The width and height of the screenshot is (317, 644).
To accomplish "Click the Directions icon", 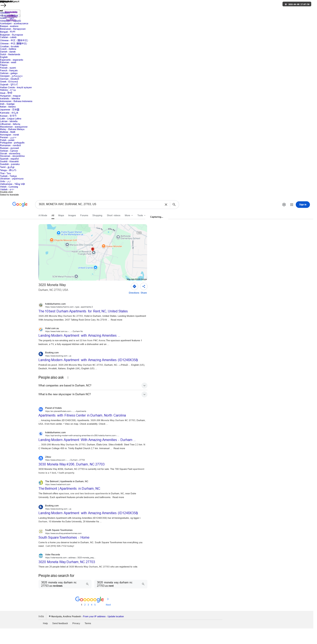I will (134, 286).
